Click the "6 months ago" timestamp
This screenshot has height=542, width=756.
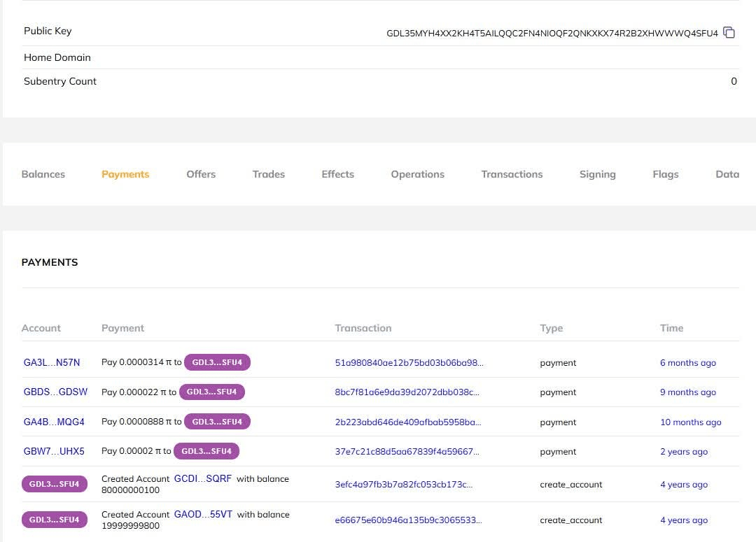[x=687, y=363]
